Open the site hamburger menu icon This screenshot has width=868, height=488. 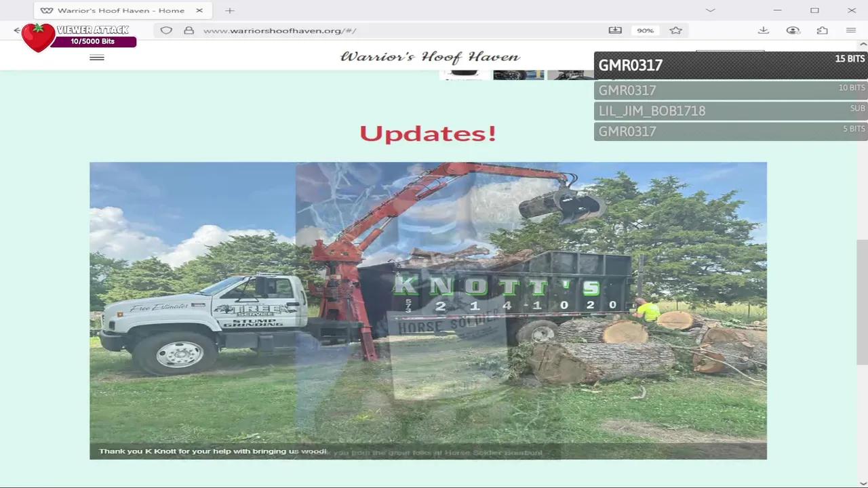tap(97, 58)
